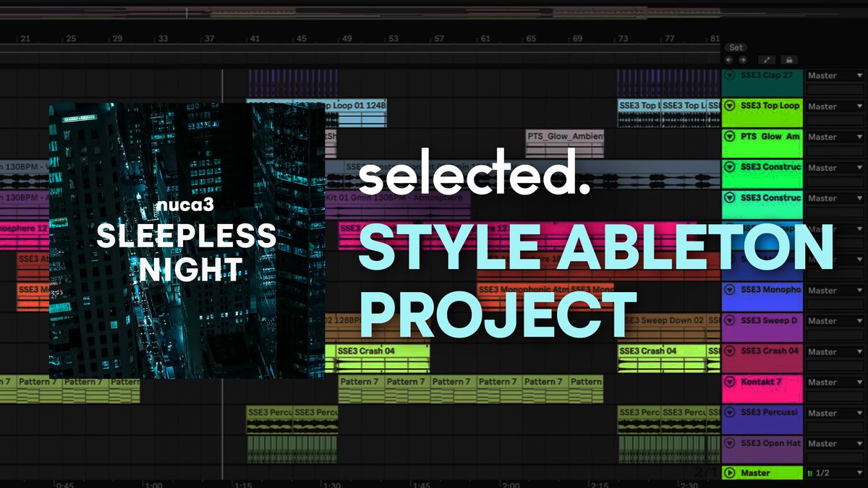Screen dimensions: 868x488
Task: Jump to previous locator arrow
Action: 731,59
